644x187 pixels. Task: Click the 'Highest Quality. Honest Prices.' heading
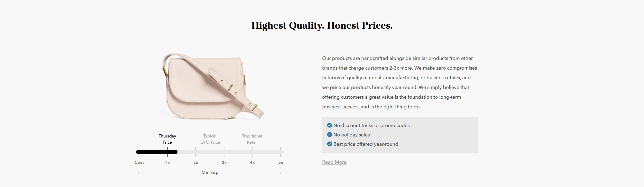[x=322, y=26]
